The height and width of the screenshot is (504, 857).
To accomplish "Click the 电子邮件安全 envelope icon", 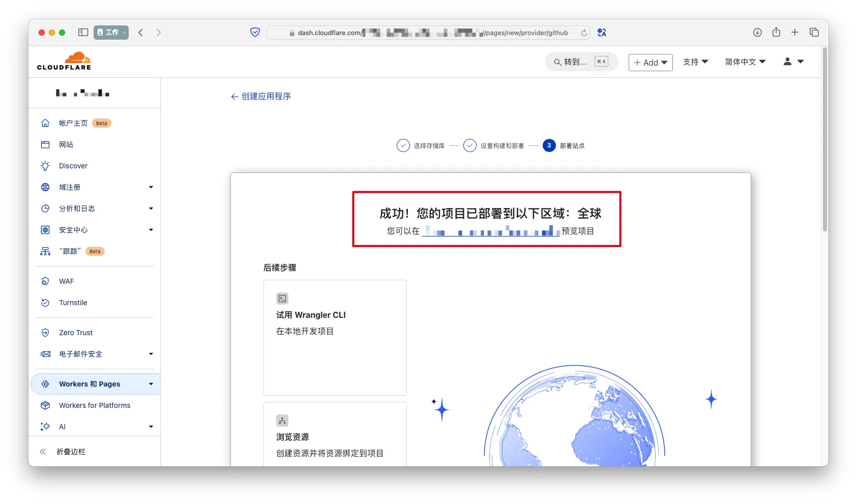I will tap(45, 354).
